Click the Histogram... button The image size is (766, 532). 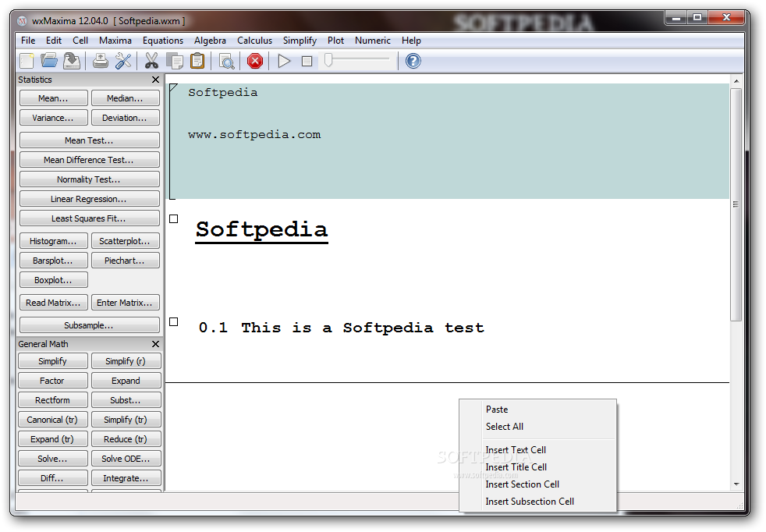pyautogui.click(x=54, y=241)
